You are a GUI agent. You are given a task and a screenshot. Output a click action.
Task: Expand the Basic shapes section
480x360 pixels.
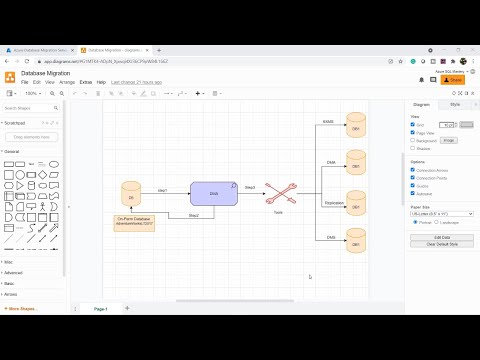coord(9,283)
